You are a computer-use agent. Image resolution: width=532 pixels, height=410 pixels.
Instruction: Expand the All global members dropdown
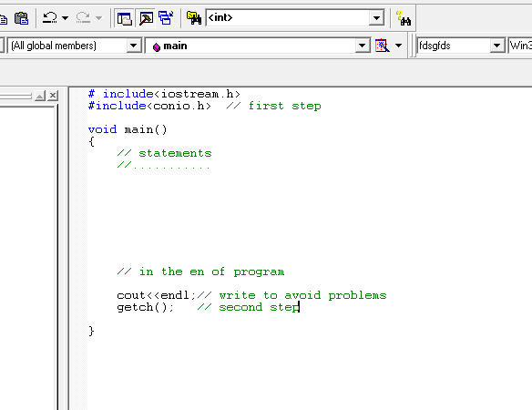[133, 46]
